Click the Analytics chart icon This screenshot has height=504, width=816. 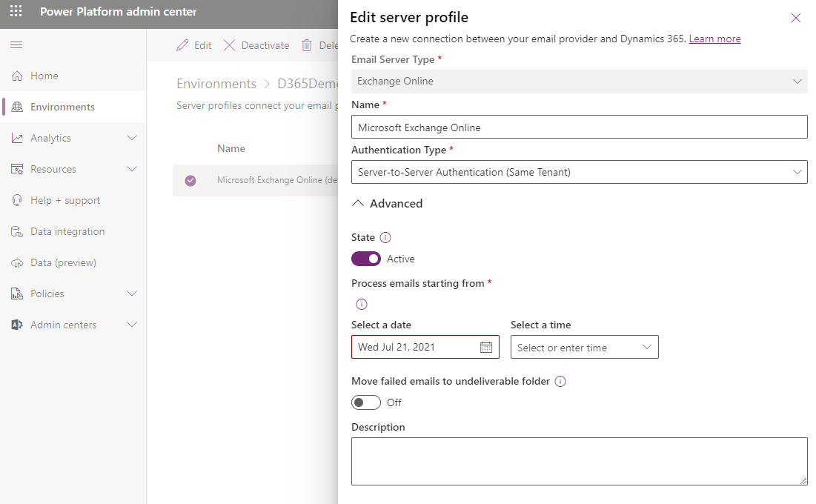tap(17, 138)
